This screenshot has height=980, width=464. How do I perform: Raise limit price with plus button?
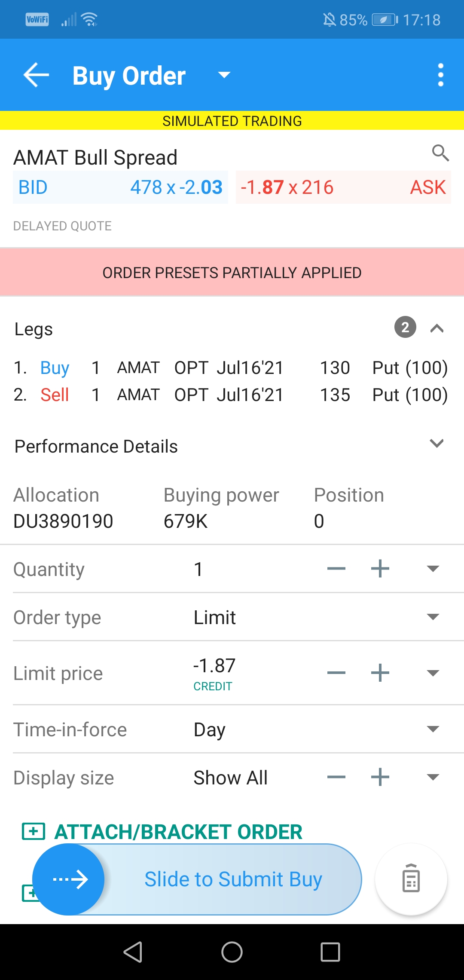coord(380,673)
